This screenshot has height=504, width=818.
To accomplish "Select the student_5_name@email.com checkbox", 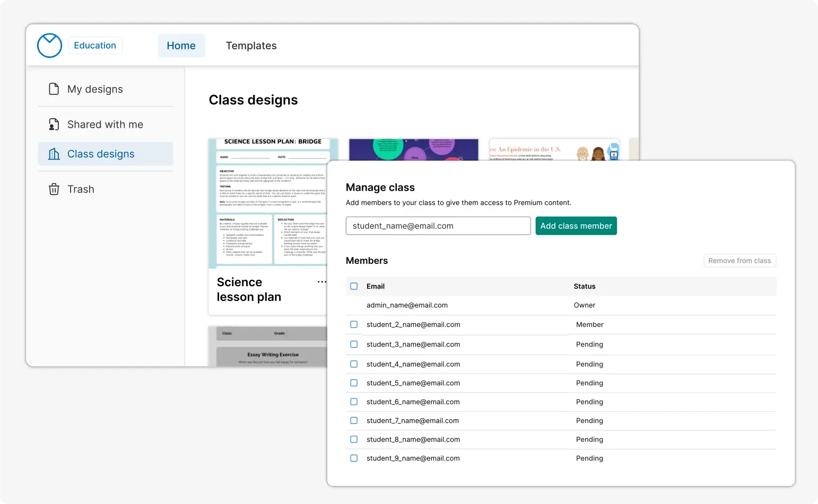I will (354, 383).
